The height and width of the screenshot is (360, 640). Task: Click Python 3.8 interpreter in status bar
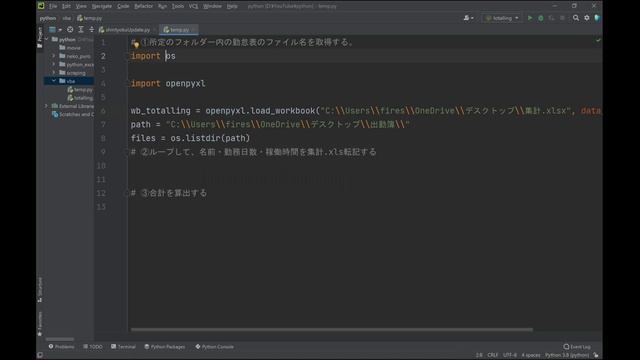567,355
